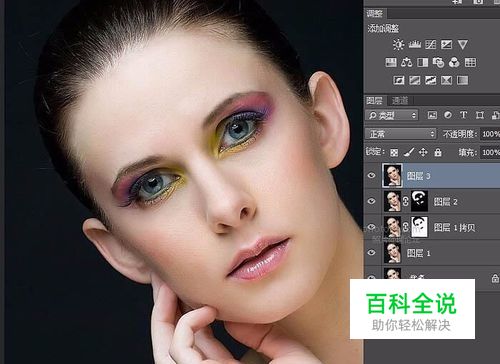This screenshot has width=500, height=364.
Task: Add a Black & White adjustment
Action: (x=422, y=62)
